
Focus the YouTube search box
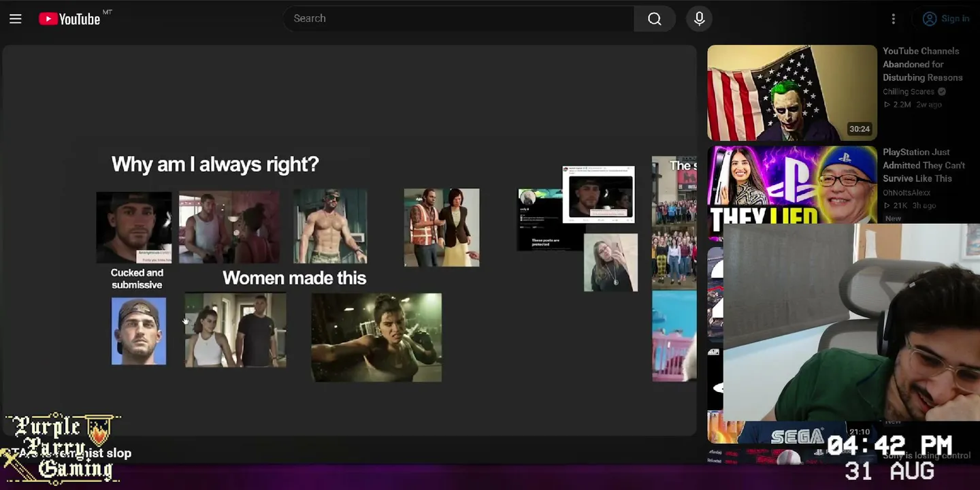pos(459,18)
